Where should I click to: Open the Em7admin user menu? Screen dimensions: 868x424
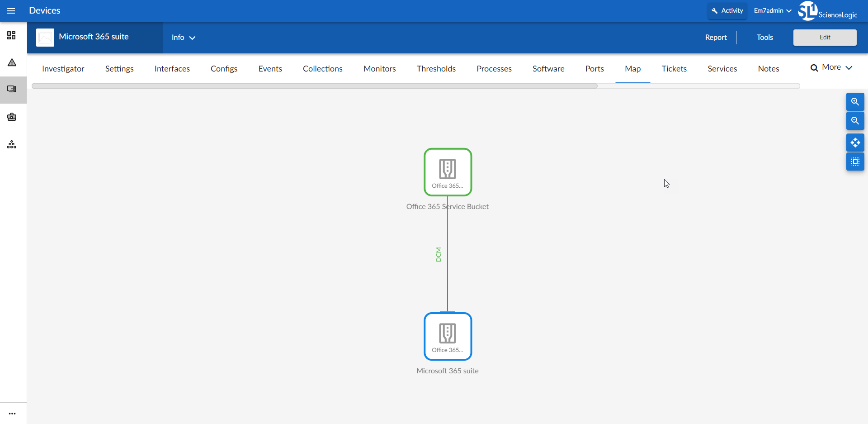click(x=773, y=10)
